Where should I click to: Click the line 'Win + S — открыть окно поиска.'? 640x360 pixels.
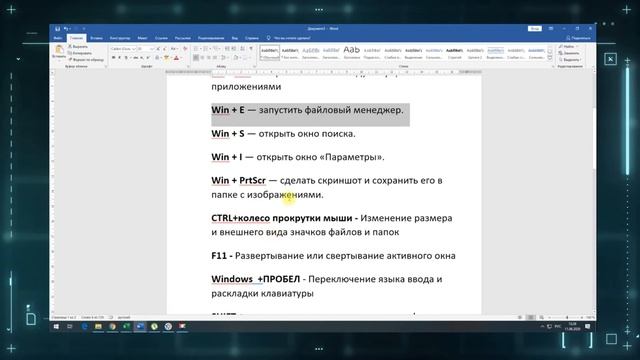283,133
